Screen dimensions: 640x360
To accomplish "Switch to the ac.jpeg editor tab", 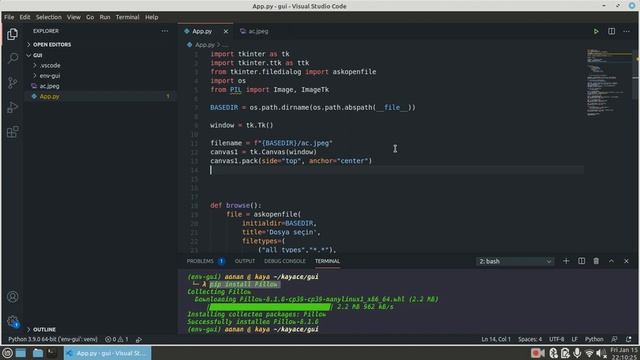I will pyautogui.click(x=254, y=31).
